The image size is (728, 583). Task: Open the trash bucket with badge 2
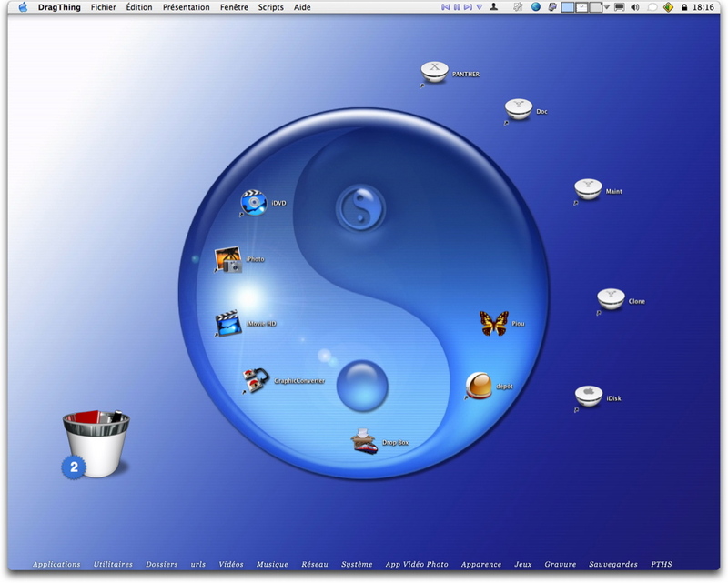pos(96,444)
